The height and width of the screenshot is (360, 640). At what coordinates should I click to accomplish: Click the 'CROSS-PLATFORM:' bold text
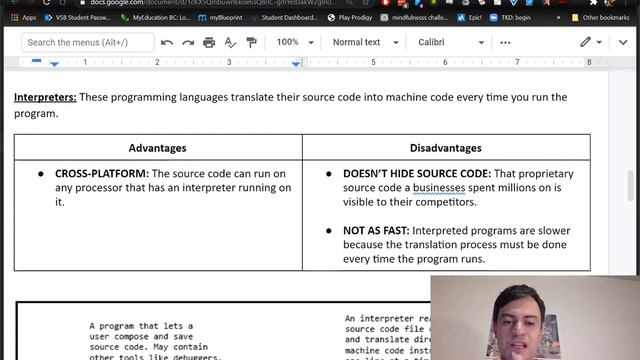tap(102, 173)
